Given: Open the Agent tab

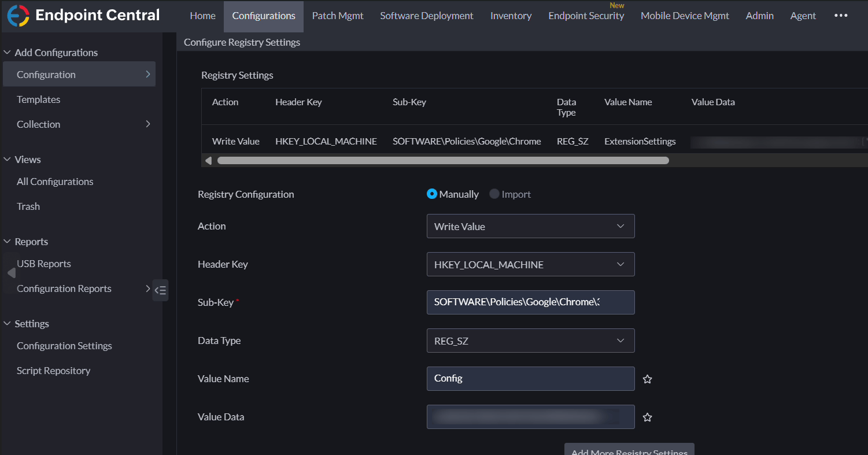Looking at the screenshot, I should [x=803, y=16].
